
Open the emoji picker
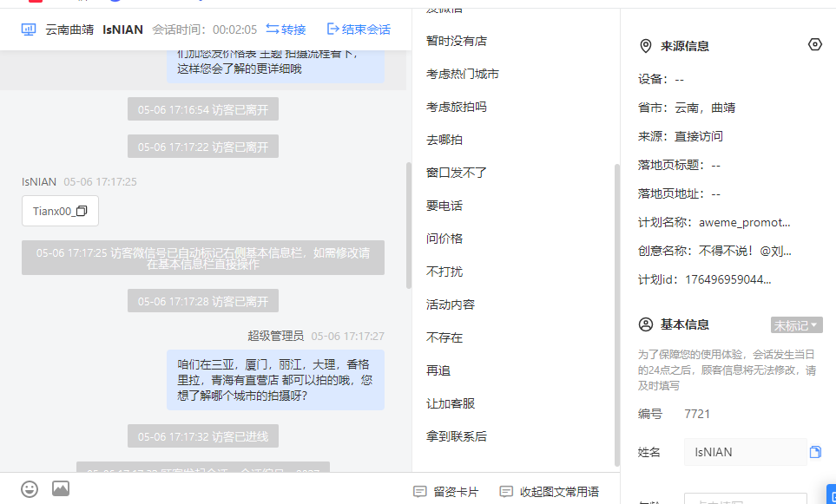pyautogui.click(x=30, y=488)
